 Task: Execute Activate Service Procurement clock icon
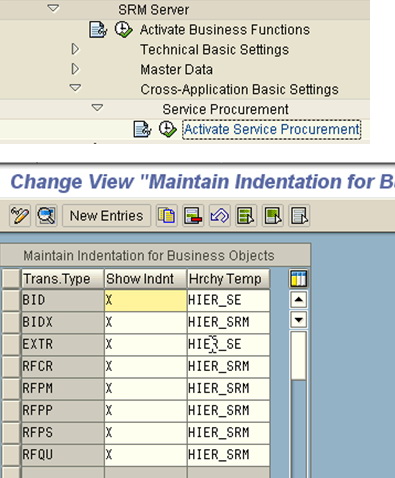167,129
